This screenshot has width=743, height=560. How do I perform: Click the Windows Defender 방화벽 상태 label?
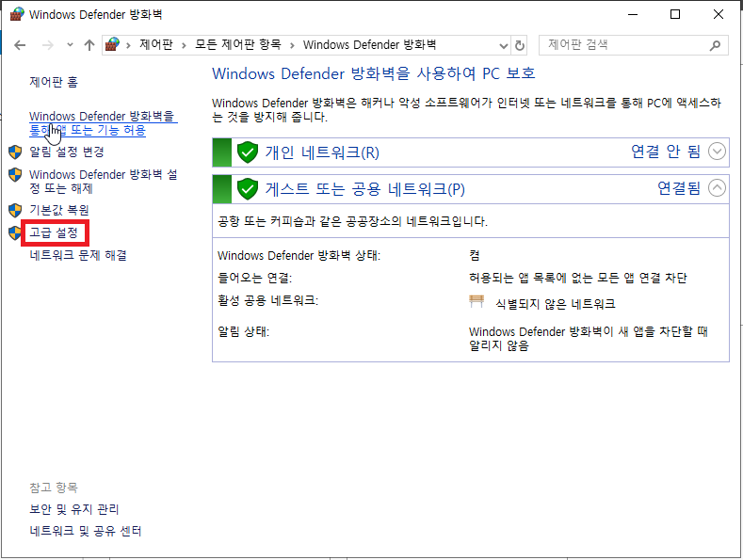(x=299, y=255)
